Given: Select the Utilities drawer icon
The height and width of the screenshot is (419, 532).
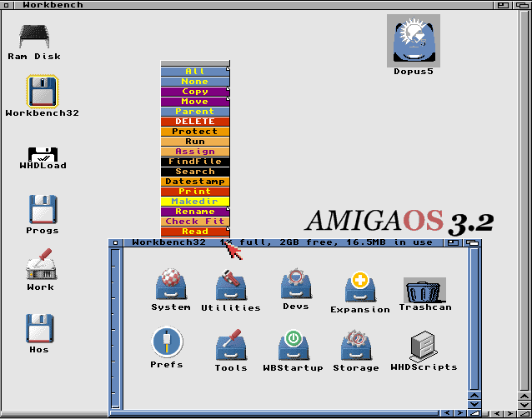Looking at the screenshot, I should 231,285.
